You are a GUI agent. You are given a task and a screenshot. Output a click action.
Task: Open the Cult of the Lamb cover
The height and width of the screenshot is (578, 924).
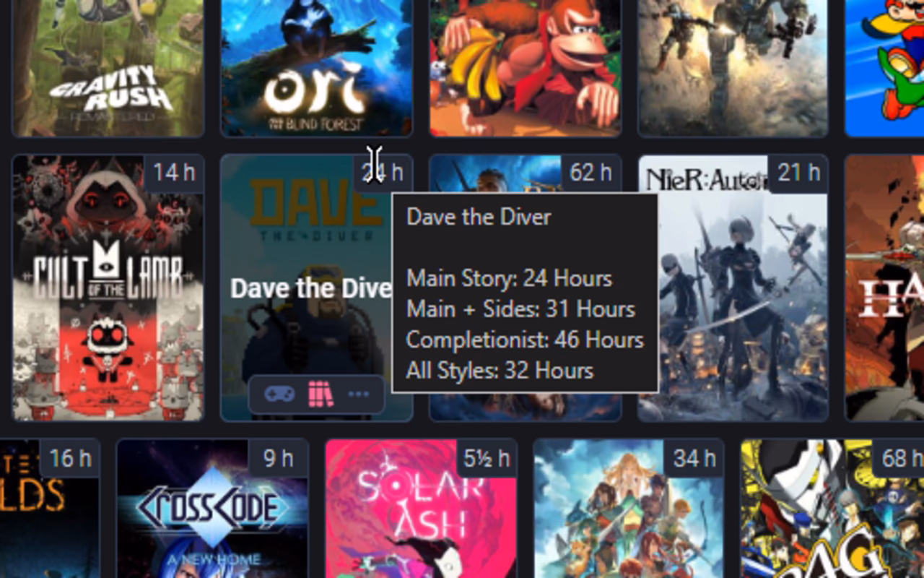click(108, 288)
